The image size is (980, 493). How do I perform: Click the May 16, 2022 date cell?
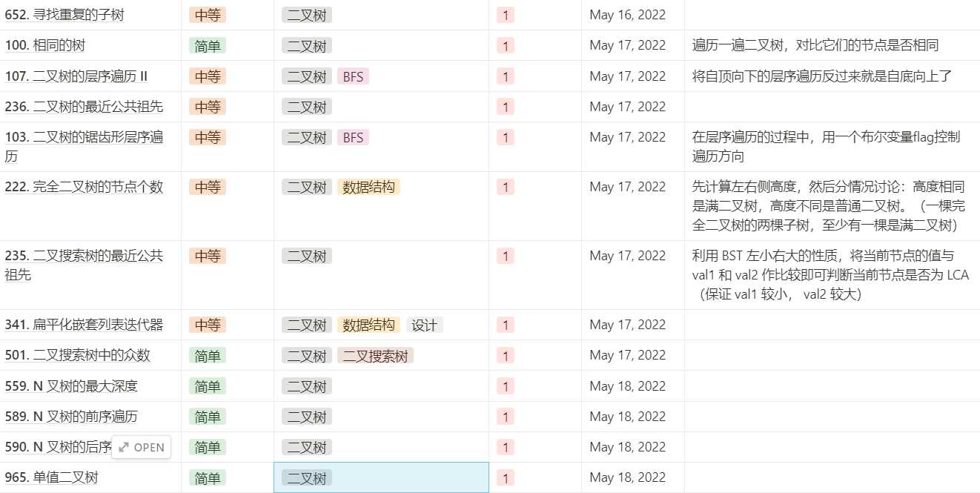(x=627, y=15)
